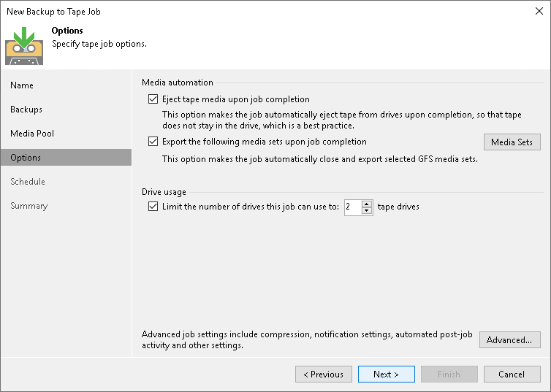Image resolution: width=551 pixels, height=392 pixels.
Task: Toggle Export the following media sets checkbox
Action: [x=153, y=142]
